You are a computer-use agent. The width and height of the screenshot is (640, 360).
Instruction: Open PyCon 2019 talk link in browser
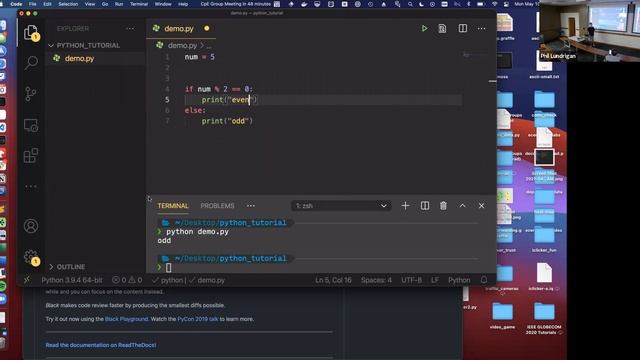(198, 319)
